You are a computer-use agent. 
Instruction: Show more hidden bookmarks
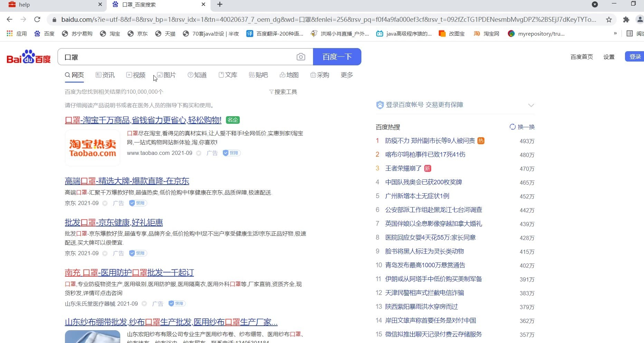tap(615, 34)
